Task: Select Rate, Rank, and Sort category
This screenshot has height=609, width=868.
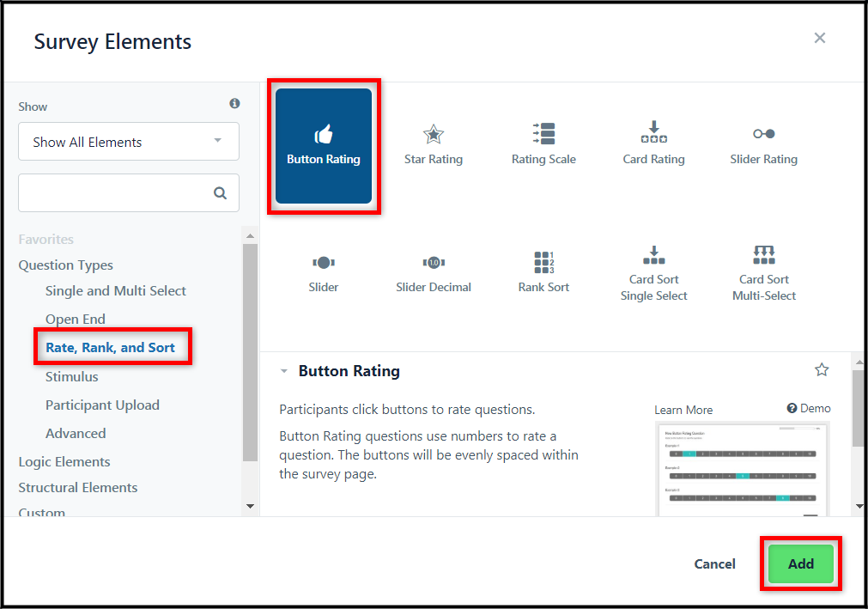Action: pyautogui.click(x=110, y=347)
